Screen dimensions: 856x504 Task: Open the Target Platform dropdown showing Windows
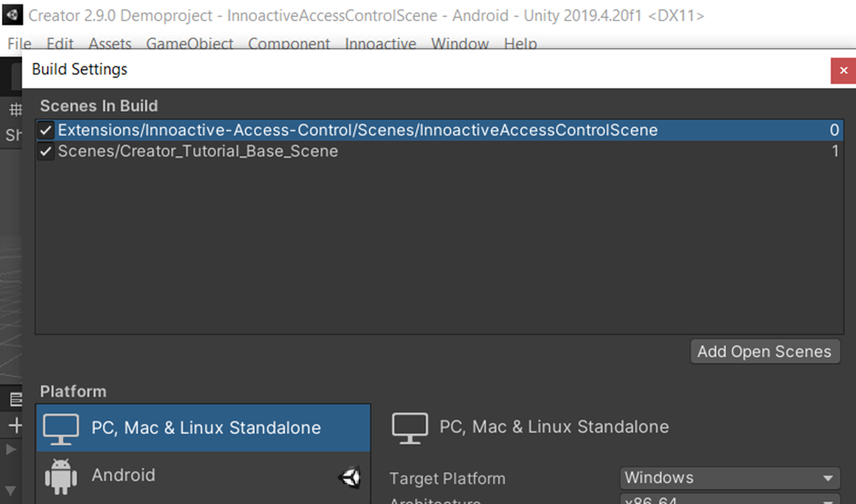click(729, 478)
